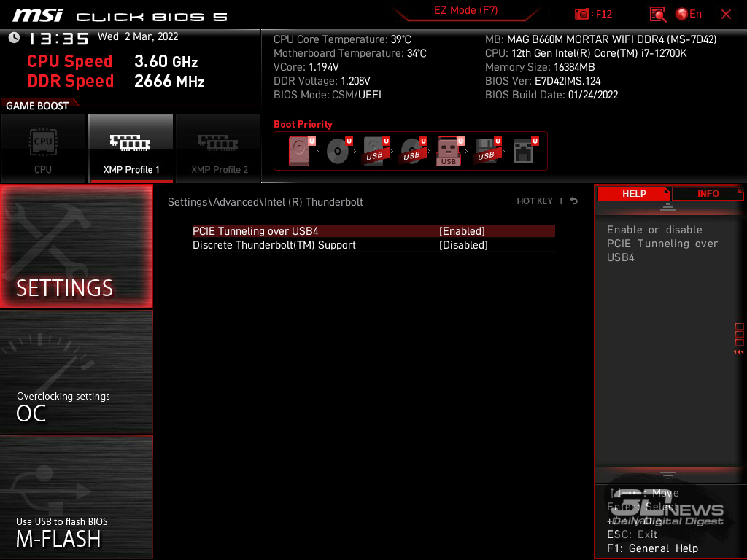Click the Motherboard Temperature: 34°C reading
Viewport: 747px width, 560px height.
(x=349, y=53)
